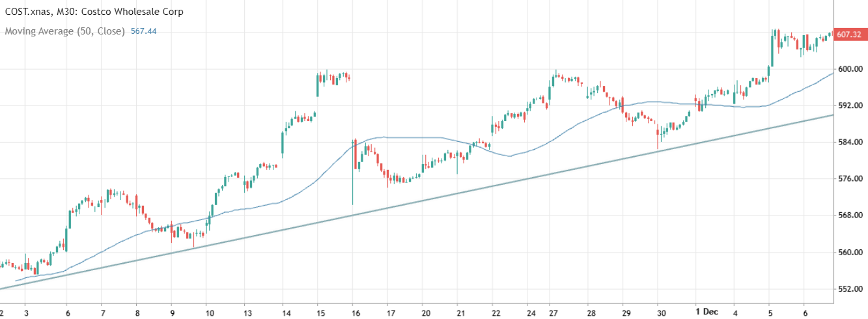Click date 16 on the time axis
Screen dimensions: 868x319
click(352, 311)
